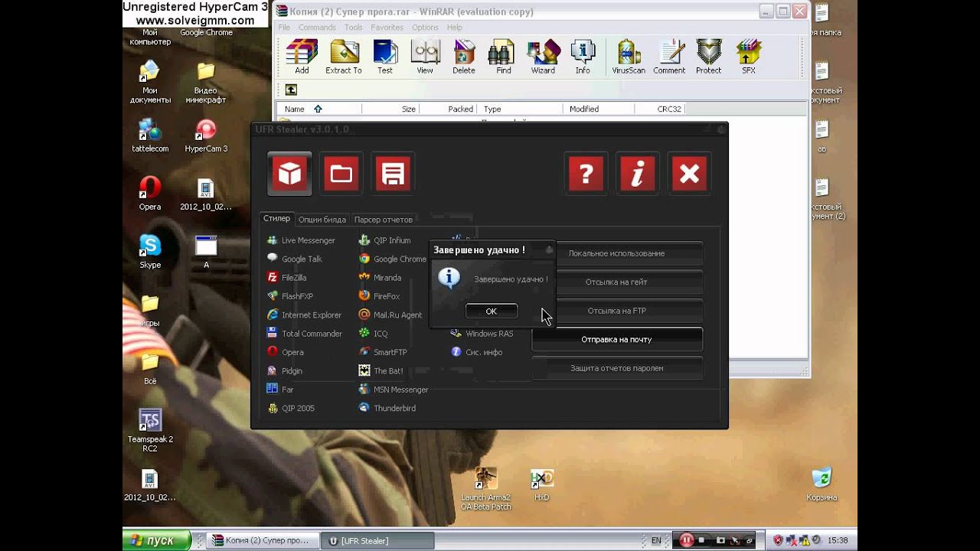Click the Test icon in WinRAR
The width and height of the screenshot is (980, 551).
(x=385, y=57)
